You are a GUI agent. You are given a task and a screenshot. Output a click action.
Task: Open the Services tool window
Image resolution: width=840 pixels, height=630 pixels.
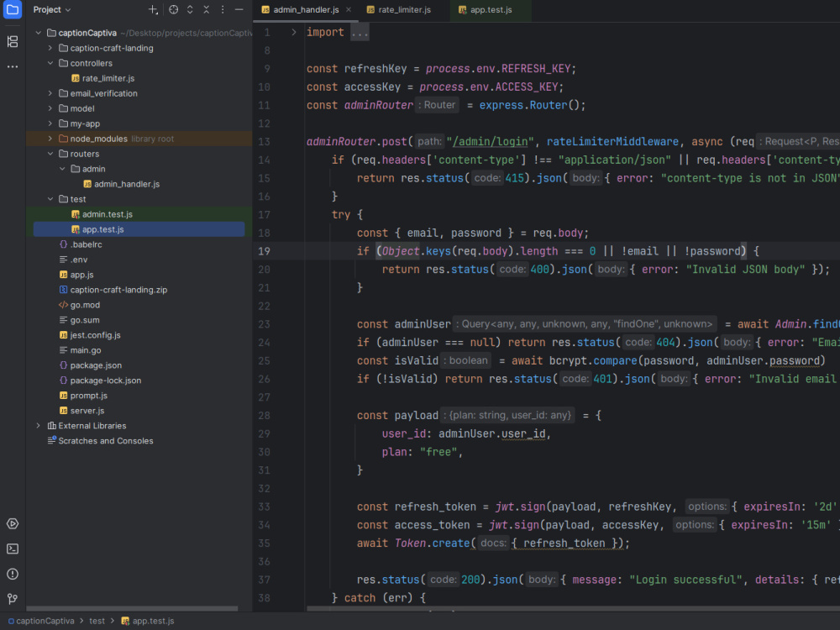pos(13,523)
